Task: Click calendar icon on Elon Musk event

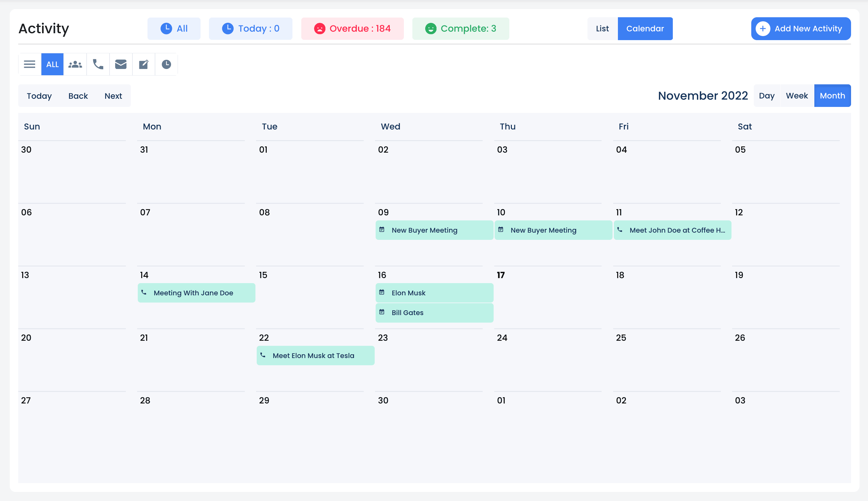Action: 382,293
